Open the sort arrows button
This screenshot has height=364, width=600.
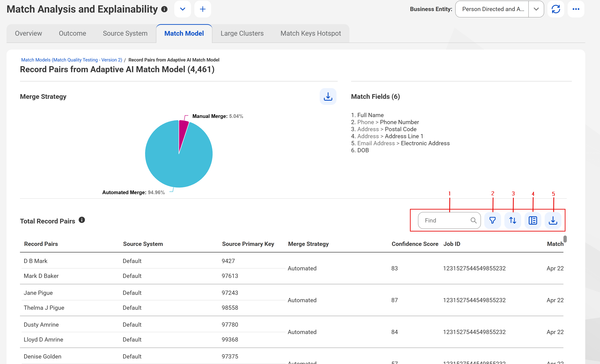pyautogui.click(x=513, y=220)
